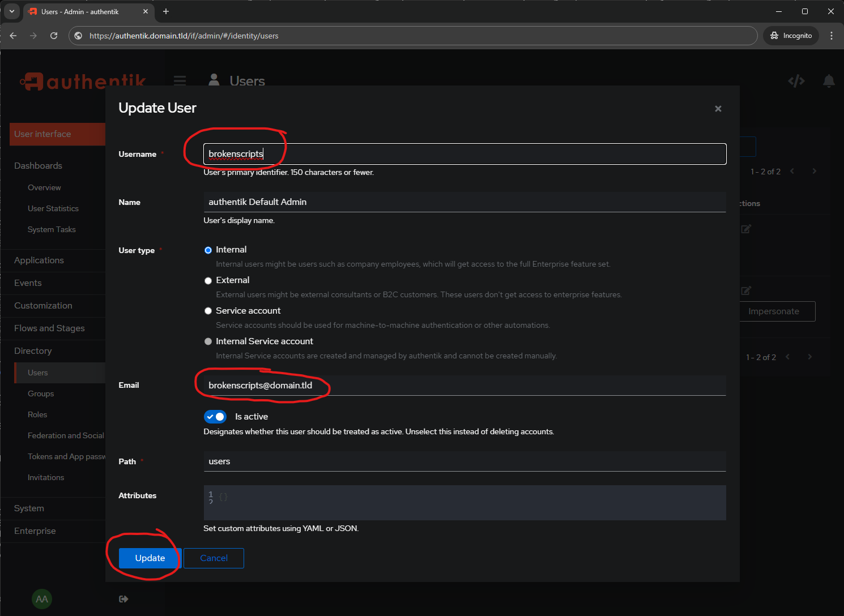Image resolution: width=844 pixels, height=616 pixels.
Task: Close the Update User dialog
Action: point(718,109)
